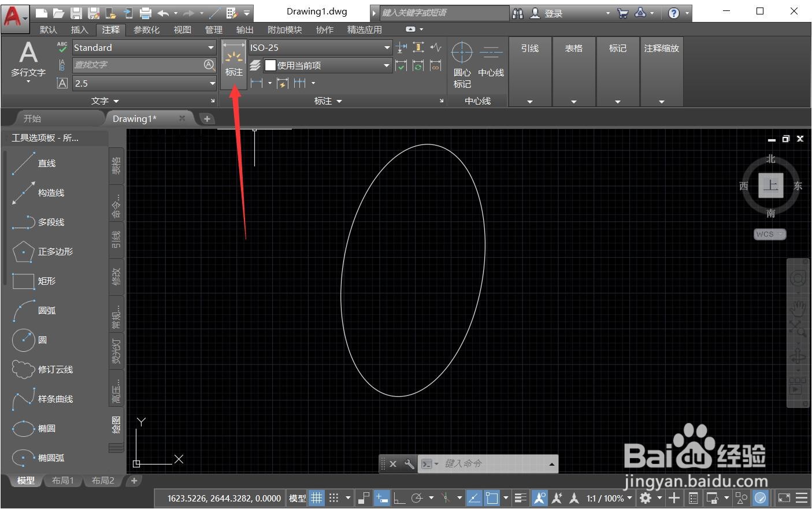
Task: Toggle dynamic input in status bar
Action: pyautogui.click(x=381, y=498)
